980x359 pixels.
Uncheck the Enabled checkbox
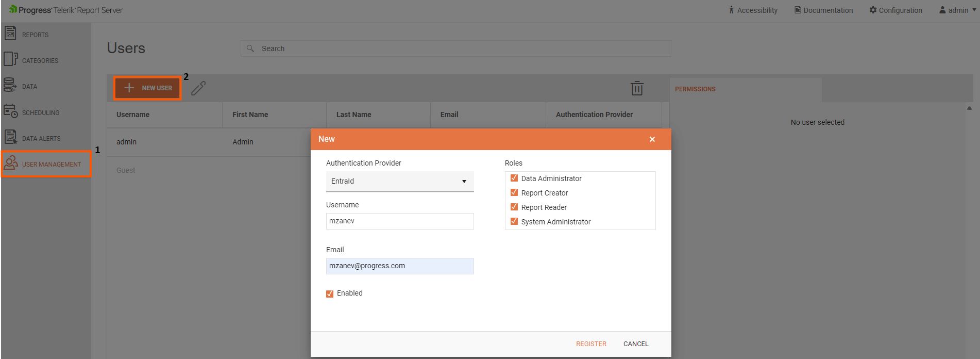click(330, 293)
